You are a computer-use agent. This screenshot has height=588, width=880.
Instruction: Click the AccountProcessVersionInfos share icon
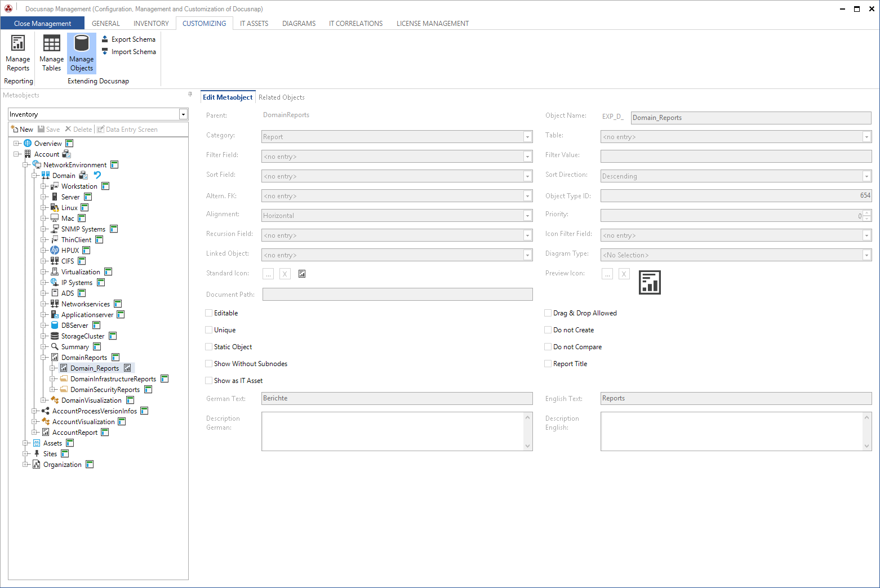tap(46, 411)
